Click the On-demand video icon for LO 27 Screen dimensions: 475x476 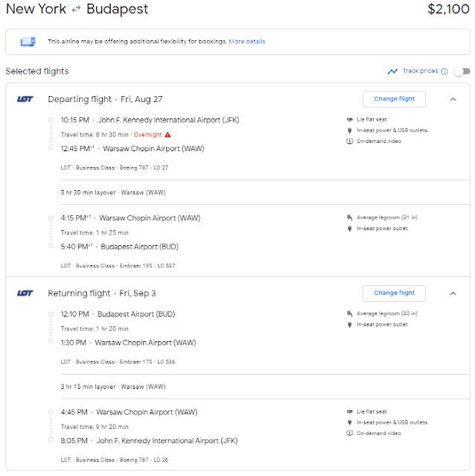coord(350,141)
